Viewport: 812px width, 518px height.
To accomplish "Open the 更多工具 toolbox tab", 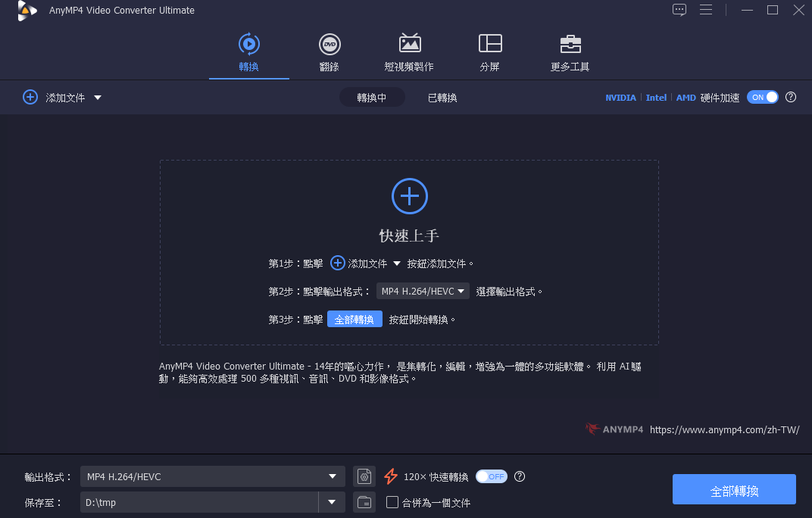I will (570, 53).
